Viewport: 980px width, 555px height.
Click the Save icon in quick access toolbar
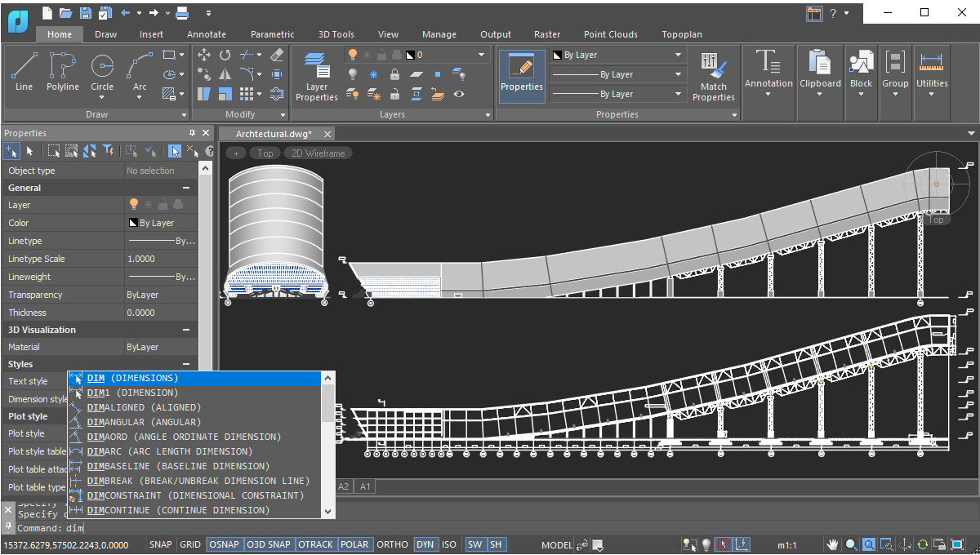(x=86, y=13)
